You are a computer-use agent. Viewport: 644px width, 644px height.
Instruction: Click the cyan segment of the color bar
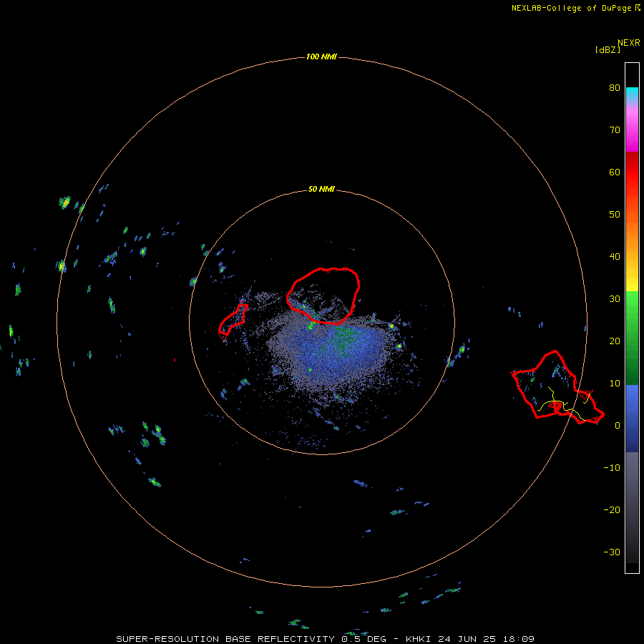coord(632,94)
